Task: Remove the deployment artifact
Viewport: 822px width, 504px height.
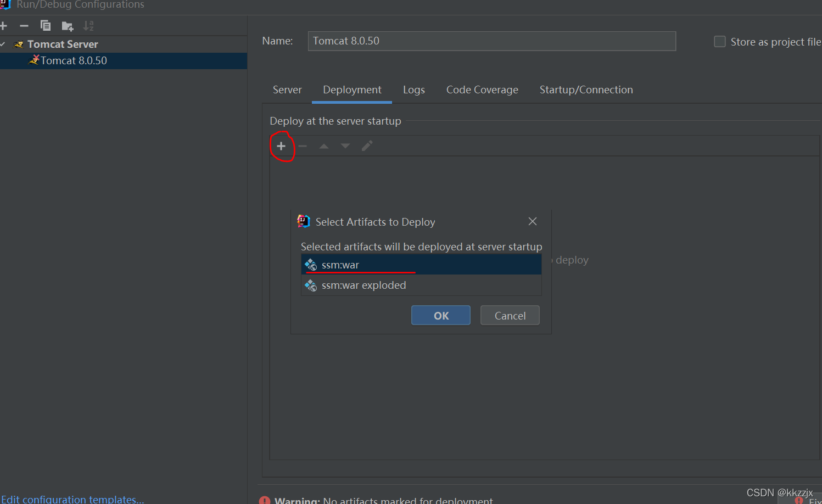Action: (303, 146)
